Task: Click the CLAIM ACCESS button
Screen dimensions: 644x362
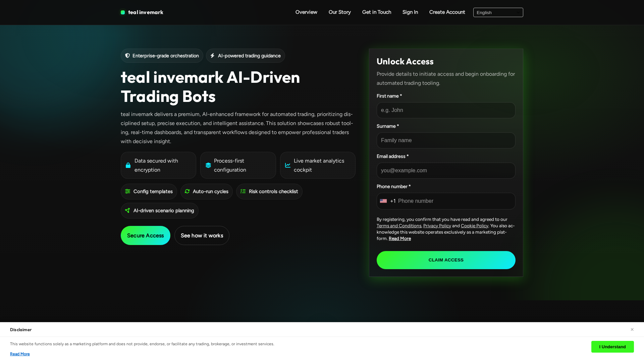Action: click(x=446, y=260)
